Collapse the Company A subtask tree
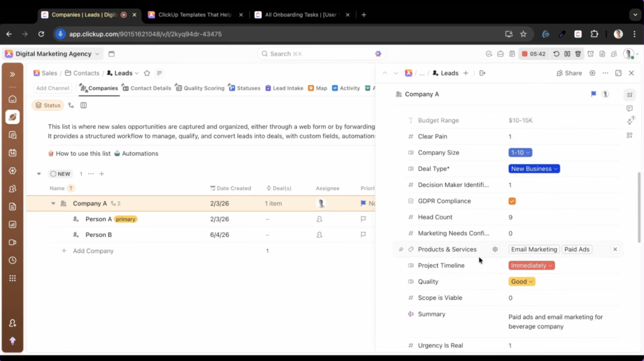This screenshot has width=644, height=361. coord(53,204)
